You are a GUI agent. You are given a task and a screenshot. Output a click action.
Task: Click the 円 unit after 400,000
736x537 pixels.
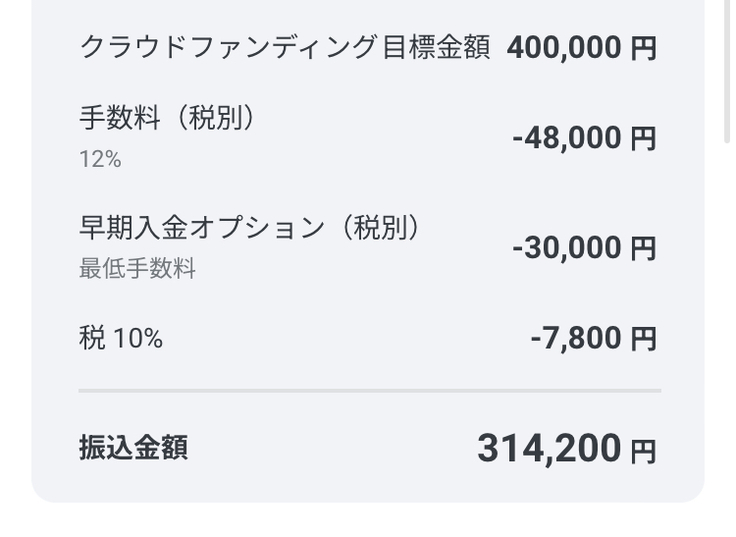(x=643, y=49)
